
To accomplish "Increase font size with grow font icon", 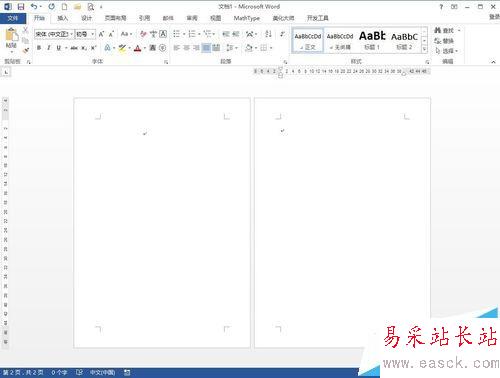I will (101, 34).
